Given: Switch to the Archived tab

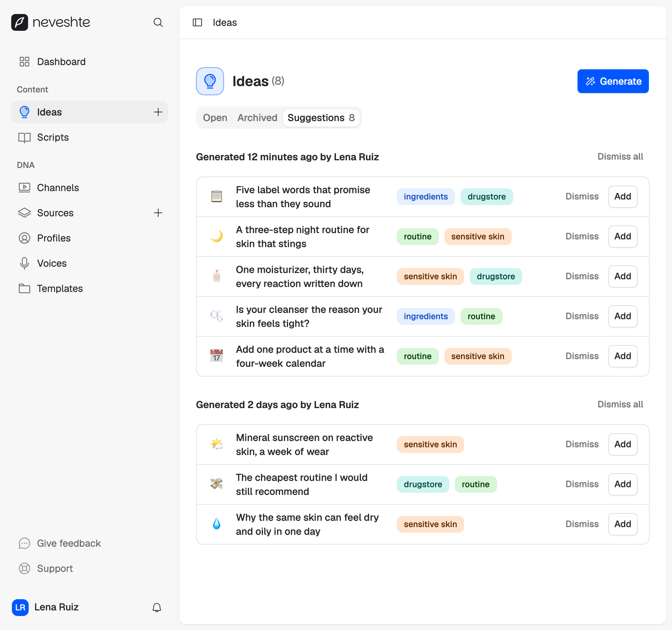Looking at the screenshot, I should (257, 118).
